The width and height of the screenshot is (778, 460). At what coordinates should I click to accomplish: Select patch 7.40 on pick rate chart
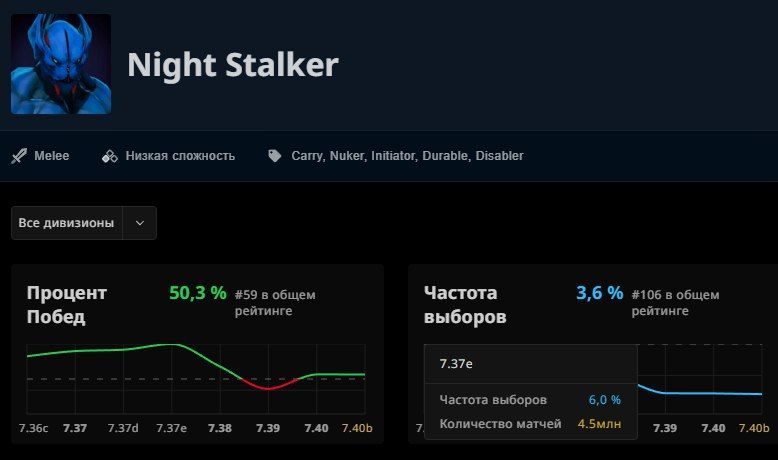713,428
